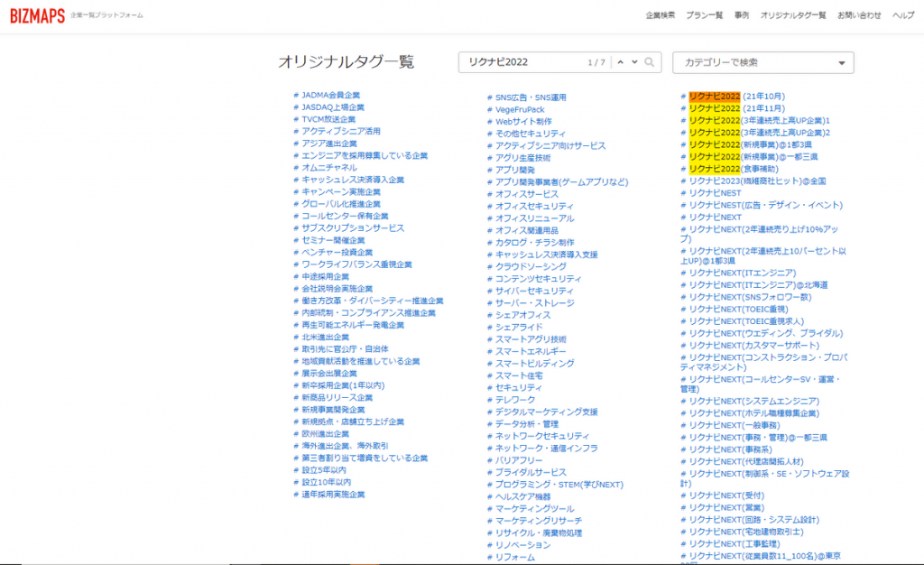Open the サイバーセキュリティ tag
Image resolution: width=924 pixels, height=565 pixels.
coord(534,291)
